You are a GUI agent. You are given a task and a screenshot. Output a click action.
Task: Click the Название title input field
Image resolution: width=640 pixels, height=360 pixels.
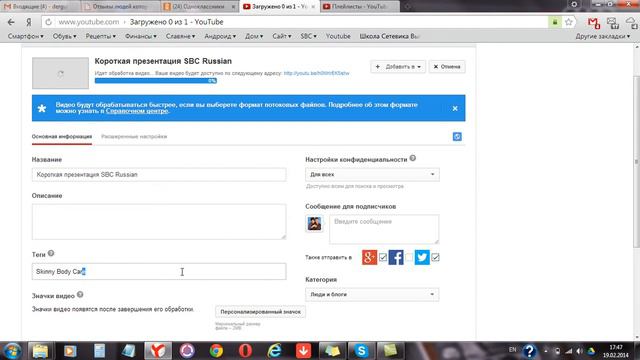click(159, 174)
